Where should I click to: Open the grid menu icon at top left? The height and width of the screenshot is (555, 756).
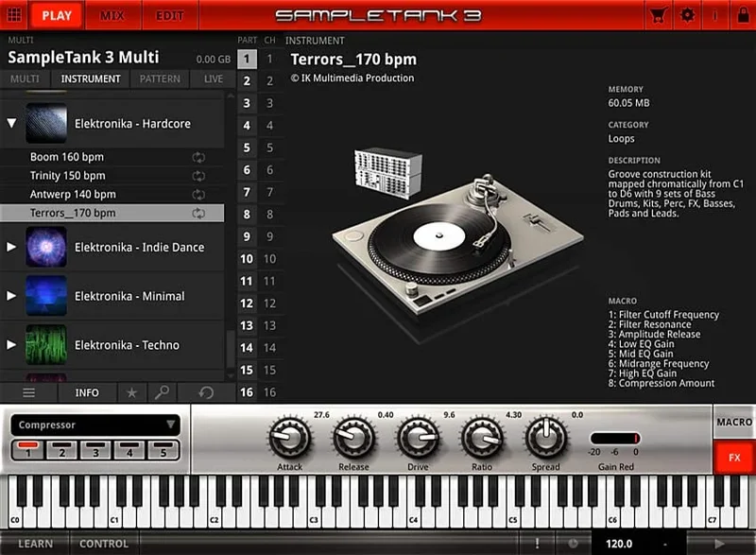[x=14, y=14]
